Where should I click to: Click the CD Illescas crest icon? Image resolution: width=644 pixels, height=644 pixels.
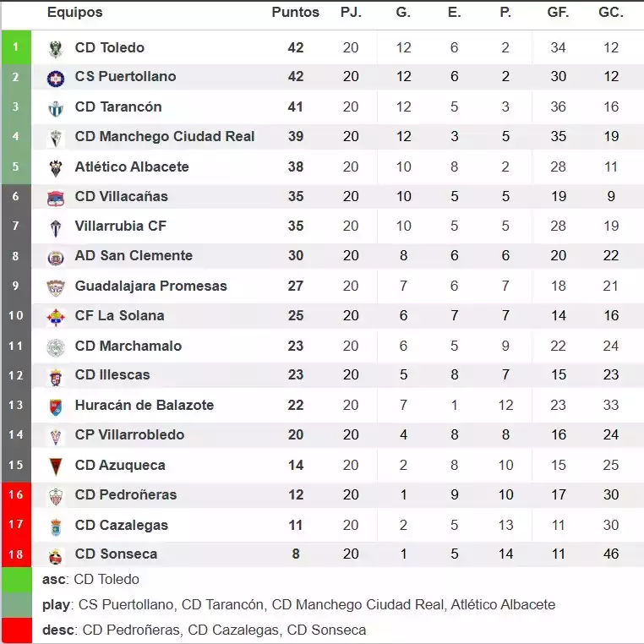click(56, 376)
